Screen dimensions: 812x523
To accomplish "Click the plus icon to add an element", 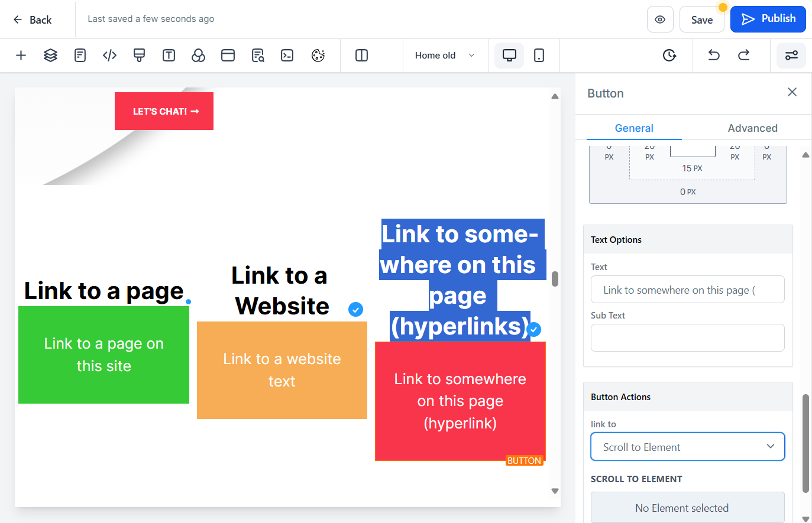I will (21, 56).
